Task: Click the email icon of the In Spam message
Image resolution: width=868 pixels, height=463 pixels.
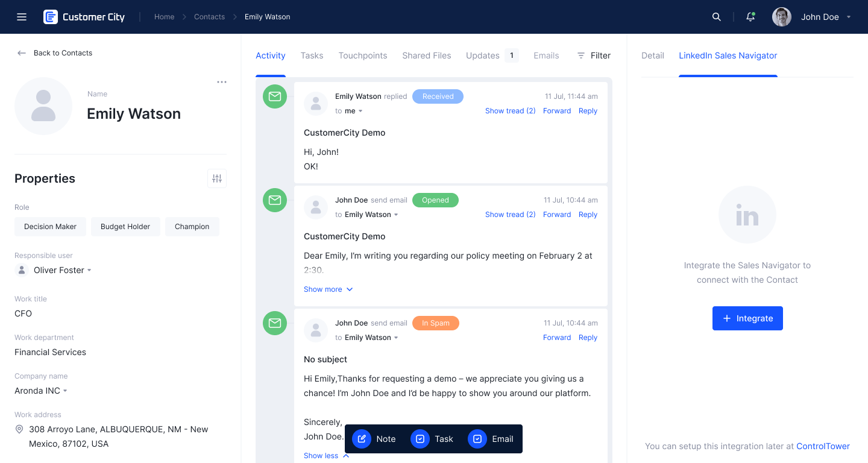Action: click(x=275, y=323)
